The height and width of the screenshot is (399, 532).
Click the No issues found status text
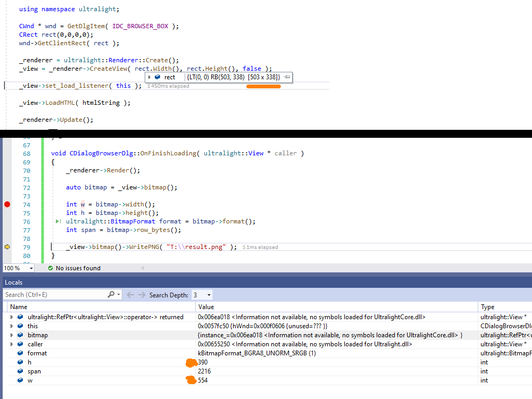tap(78, 268)
